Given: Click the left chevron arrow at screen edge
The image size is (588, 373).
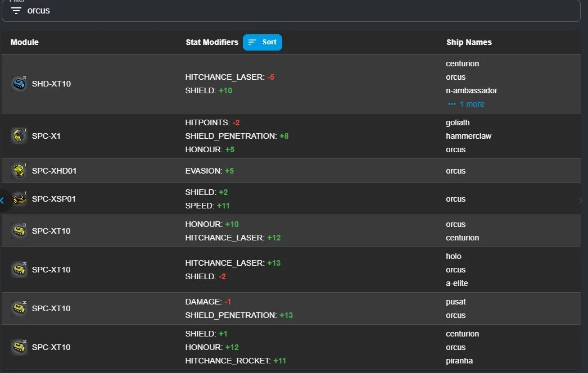Looking at the screenshot, I should click(x=3, y=201).
